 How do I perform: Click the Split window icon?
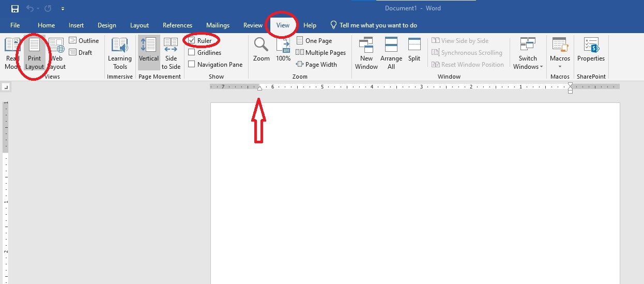(x=414, y=50)
